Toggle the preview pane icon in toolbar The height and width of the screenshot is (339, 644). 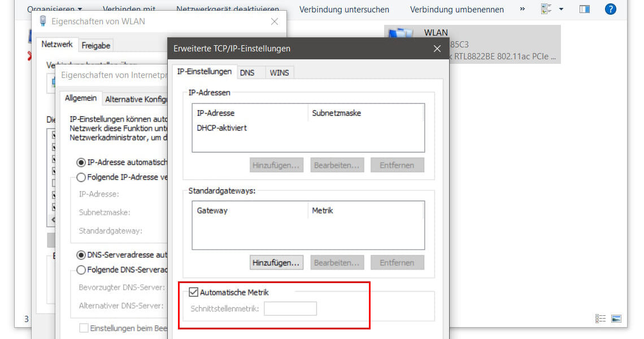(x=585, y=9)
